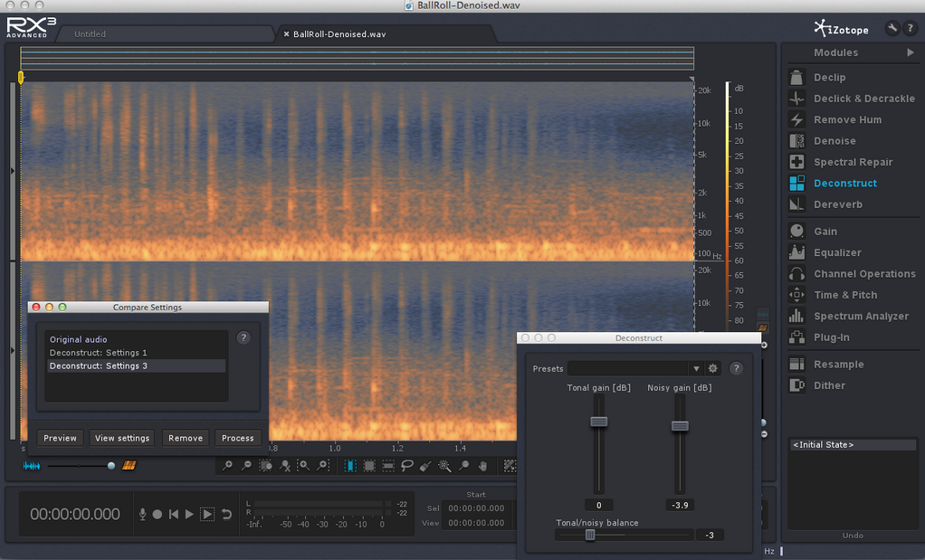
Task: Click the Process button
Action: (x=238, y=438)
